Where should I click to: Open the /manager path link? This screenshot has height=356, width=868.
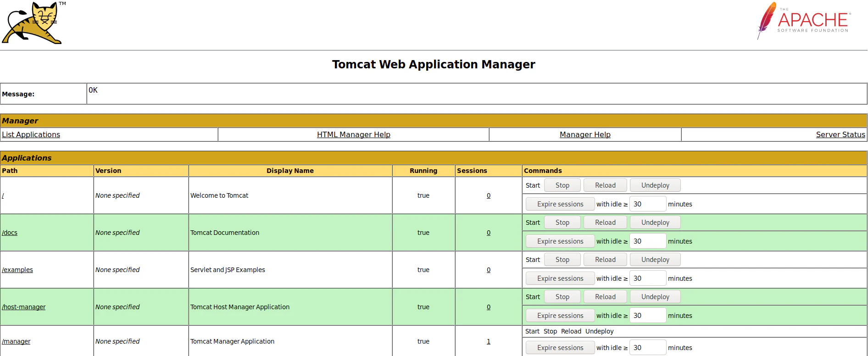click(x=16, y=341)
